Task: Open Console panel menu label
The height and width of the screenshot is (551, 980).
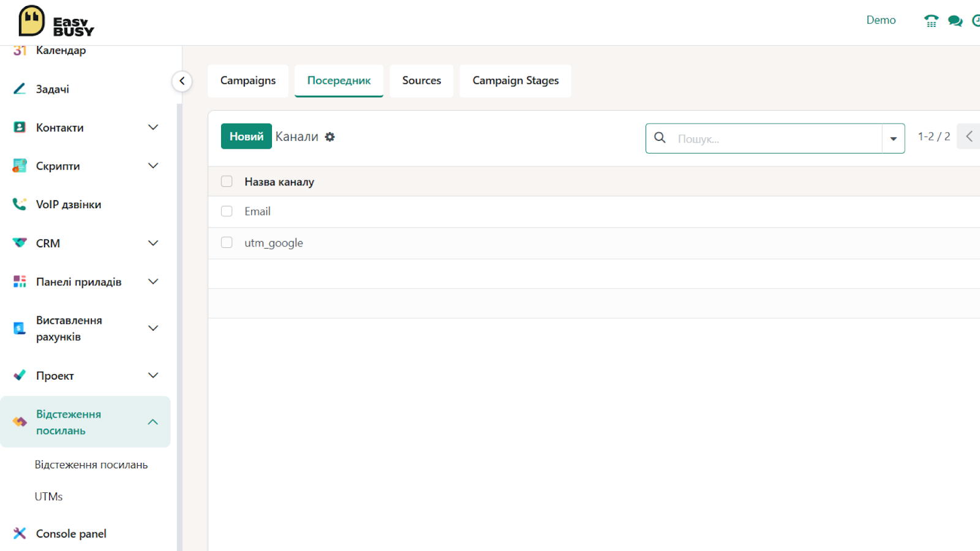Action: (71, 534)
